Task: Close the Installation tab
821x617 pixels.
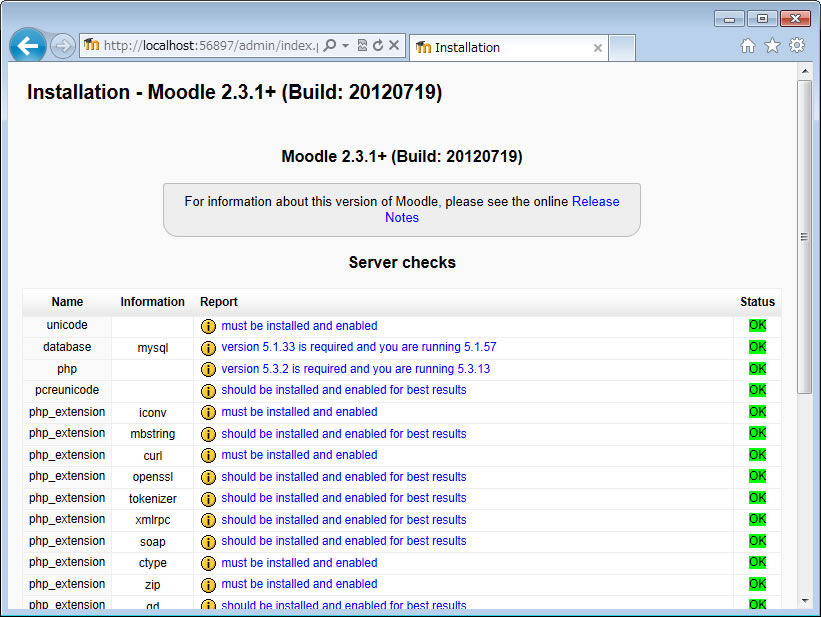Action: (x=598, y=47)
